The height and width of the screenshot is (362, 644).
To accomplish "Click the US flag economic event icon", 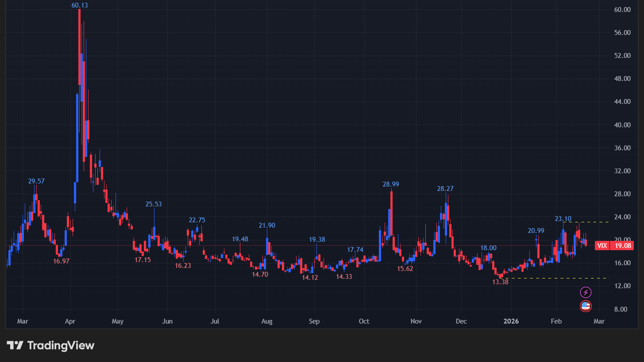I will tap(586, 306).
